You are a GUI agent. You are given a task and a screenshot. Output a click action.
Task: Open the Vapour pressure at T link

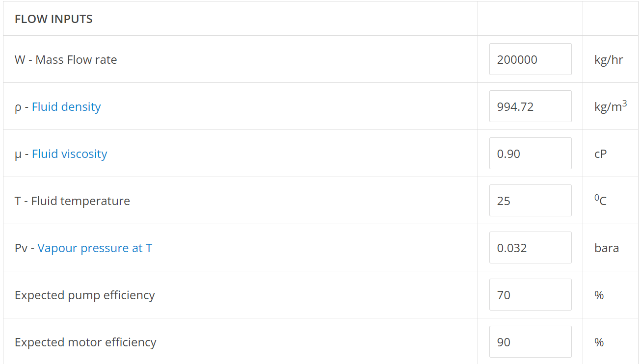(95, 248)
